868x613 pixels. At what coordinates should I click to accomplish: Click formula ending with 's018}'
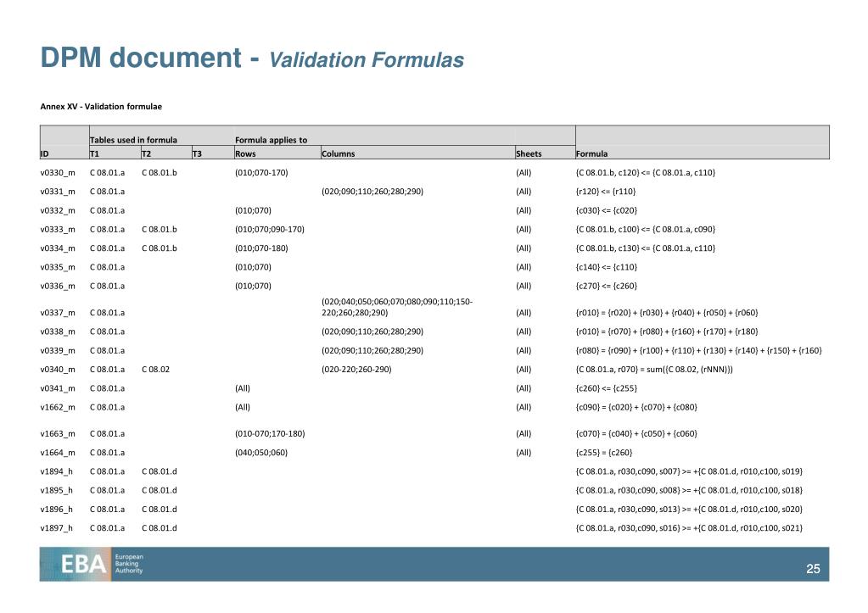689,490
